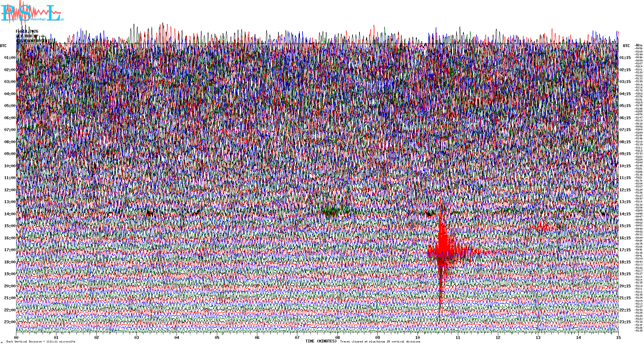Click the 06:00 hour label on the left
644x346 pixels.
(10, 118)
